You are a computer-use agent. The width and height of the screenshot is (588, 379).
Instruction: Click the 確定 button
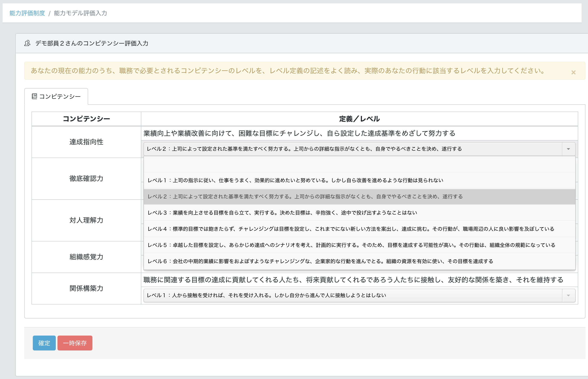click(44, 343)
